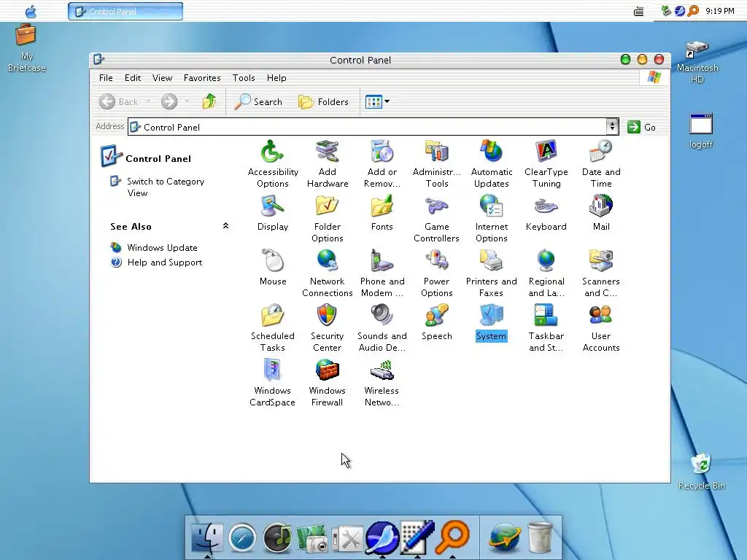Open Game Controllers icon
The width and height of the screenshot is (747, 560).
tap(437, 218)
